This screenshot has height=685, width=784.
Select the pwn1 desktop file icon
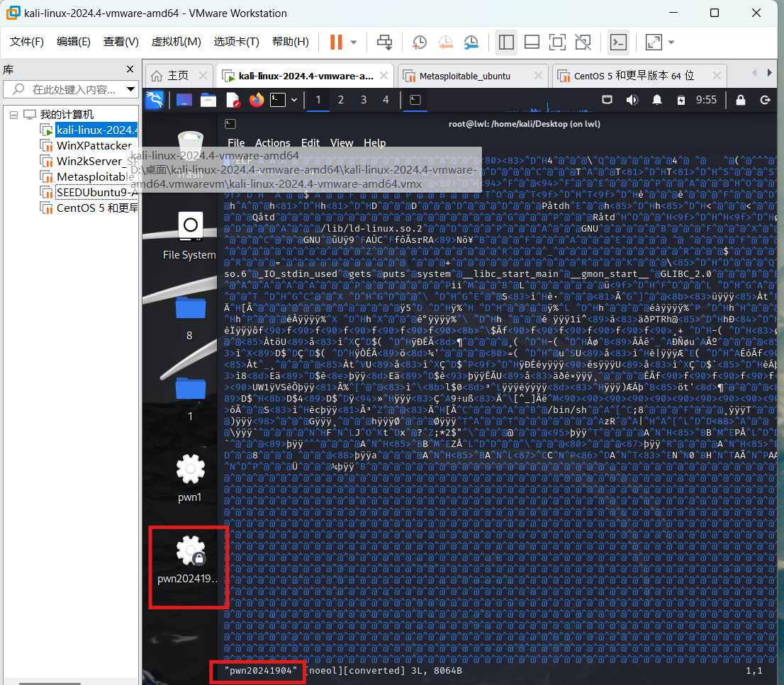[x=189, y=478]
